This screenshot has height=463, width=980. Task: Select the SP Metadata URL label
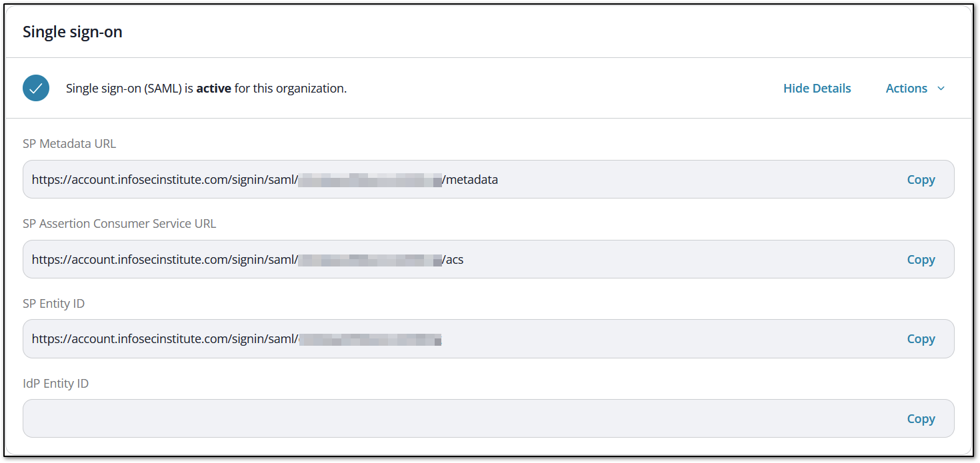tap(69, 143)
